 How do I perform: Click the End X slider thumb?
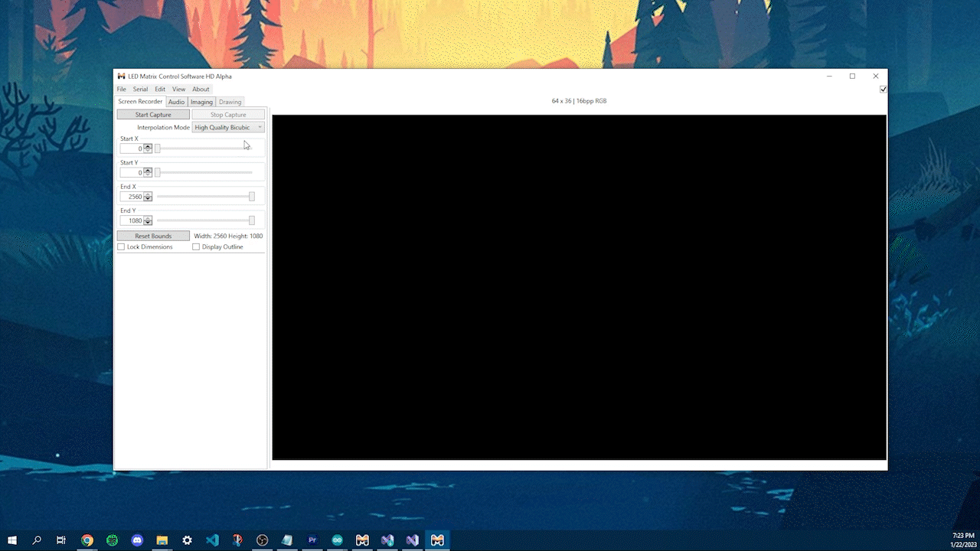click(251, 197)
